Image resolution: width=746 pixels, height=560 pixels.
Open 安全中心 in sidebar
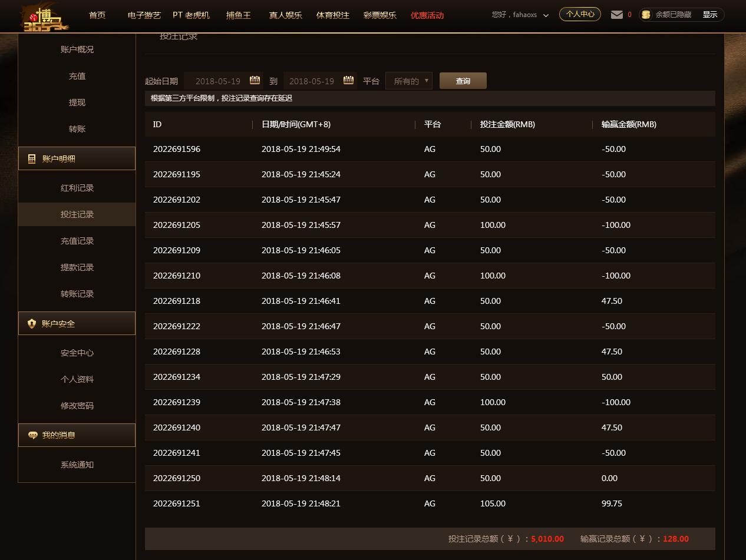coord(77,353)
